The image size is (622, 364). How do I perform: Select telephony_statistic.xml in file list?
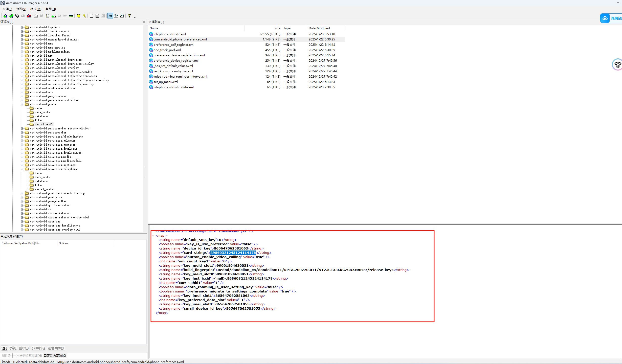point(169,34)
